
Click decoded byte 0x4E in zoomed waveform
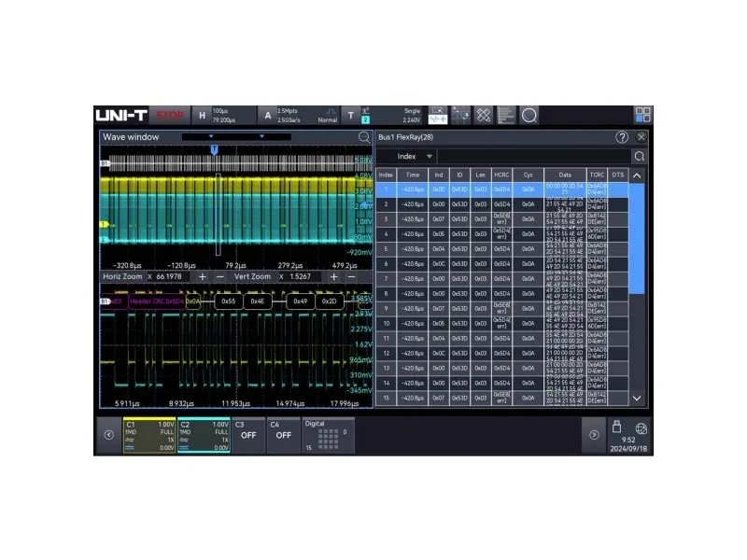pos(258,301)
